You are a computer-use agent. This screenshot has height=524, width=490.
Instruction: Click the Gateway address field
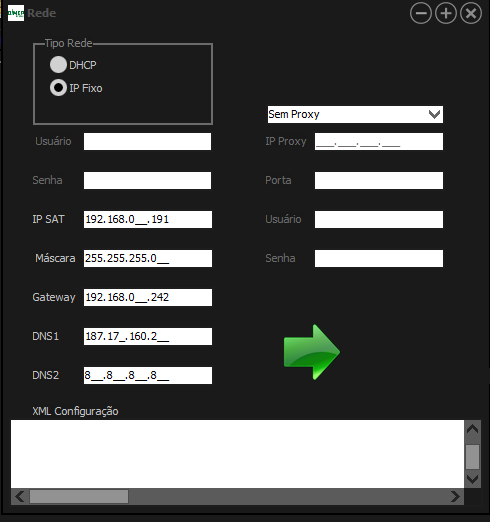point(148,297)
